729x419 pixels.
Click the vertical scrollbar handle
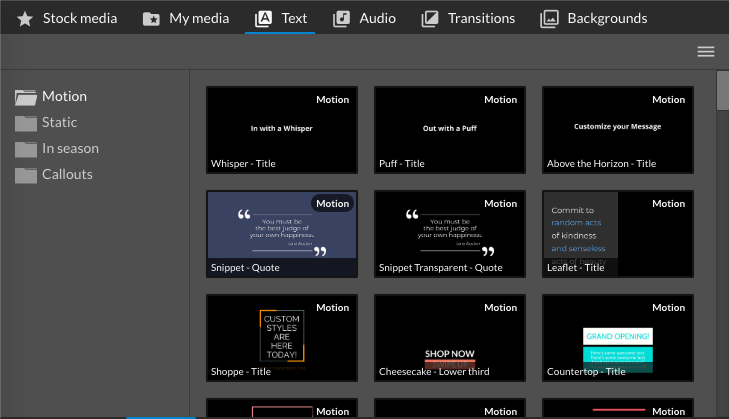(x=722, y=90)
